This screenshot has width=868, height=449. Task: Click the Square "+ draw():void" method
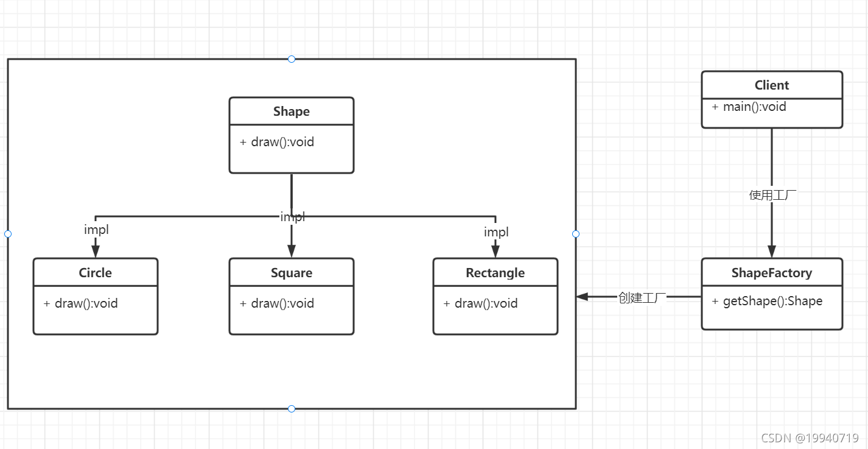[x=277, y=303]
